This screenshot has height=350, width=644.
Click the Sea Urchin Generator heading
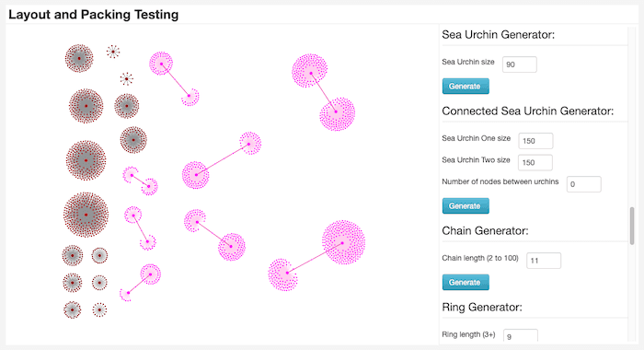click(499, 35)
